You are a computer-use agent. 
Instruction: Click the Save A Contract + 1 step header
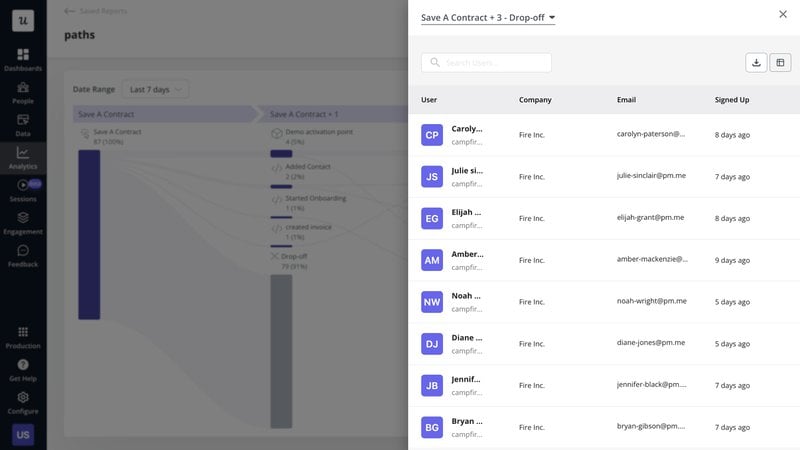point(334,114)
